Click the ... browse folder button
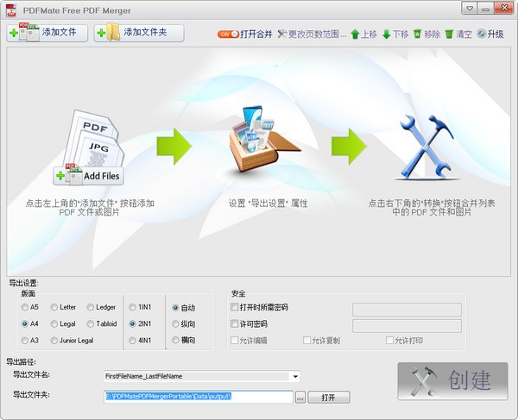This screenshot has width=518, height=420. 300,398
